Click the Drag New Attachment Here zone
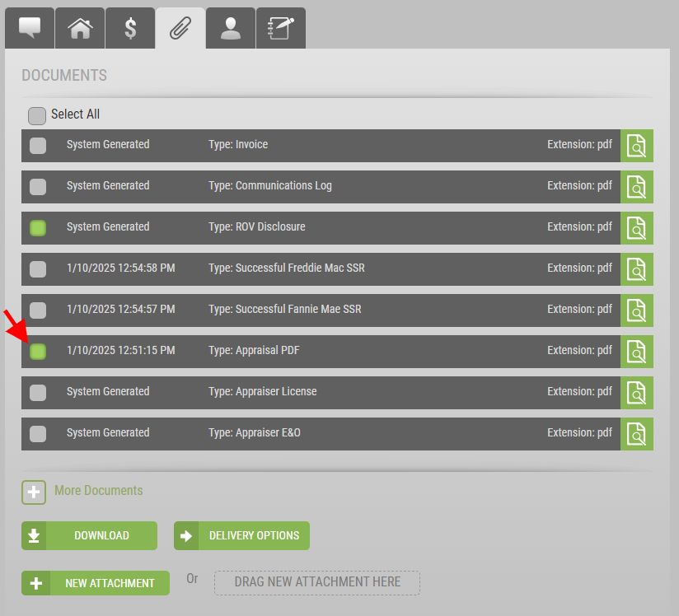Viewport: 679px width, 616px height. coord(317,583)
